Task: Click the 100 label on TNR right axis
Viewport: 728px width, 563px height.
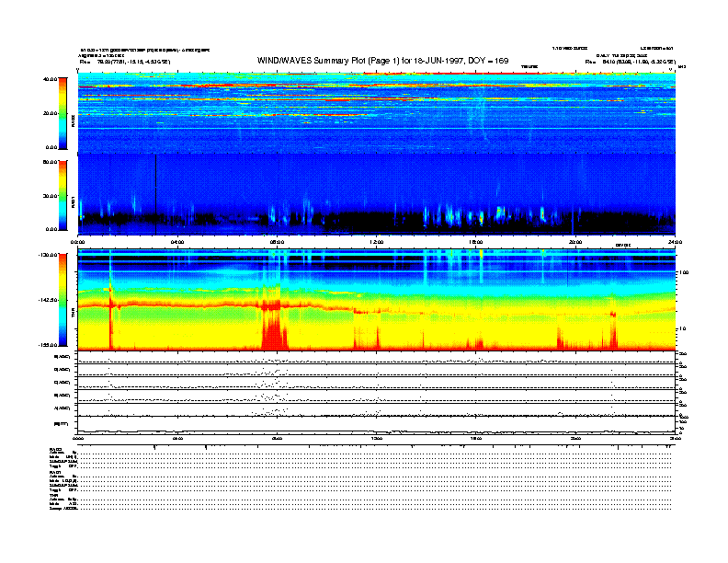Action: (x=684, y=272)
